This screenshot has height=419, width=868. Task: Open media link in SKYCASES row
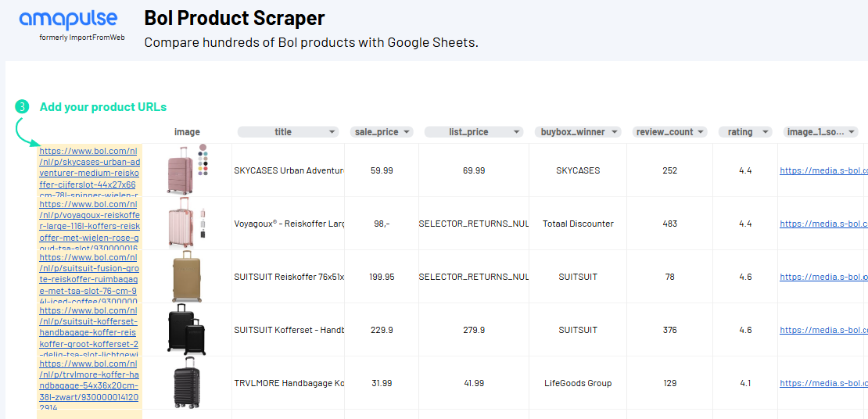point(823,171)
